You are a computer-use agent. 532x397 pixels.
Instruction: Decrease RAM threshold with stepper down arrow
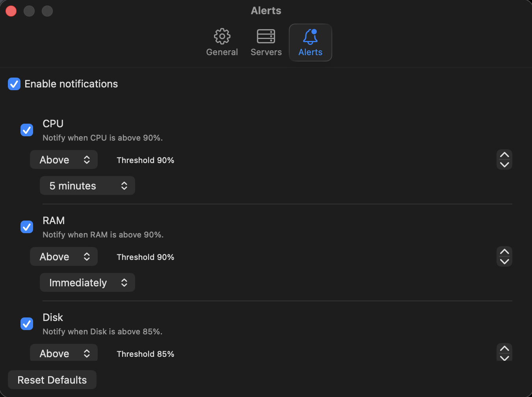(x=504, y=262)
